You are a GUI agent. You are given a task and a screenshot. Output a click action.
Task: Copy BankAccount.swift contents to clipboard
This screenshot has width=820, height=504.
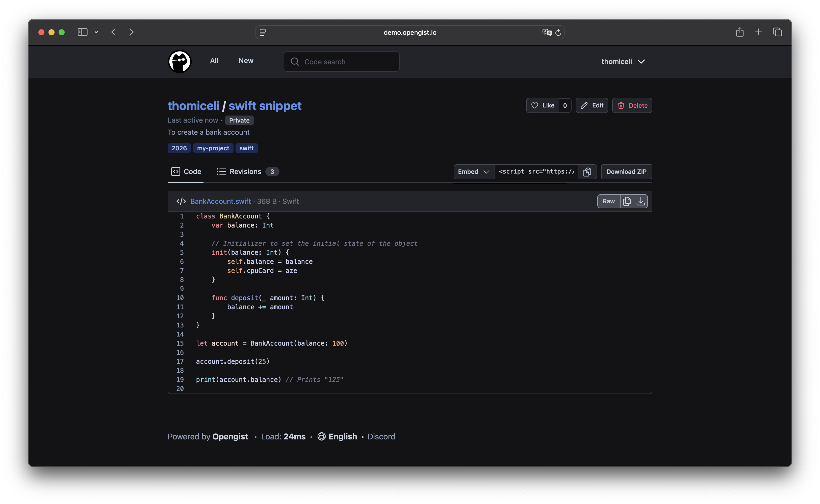(627, 201)
